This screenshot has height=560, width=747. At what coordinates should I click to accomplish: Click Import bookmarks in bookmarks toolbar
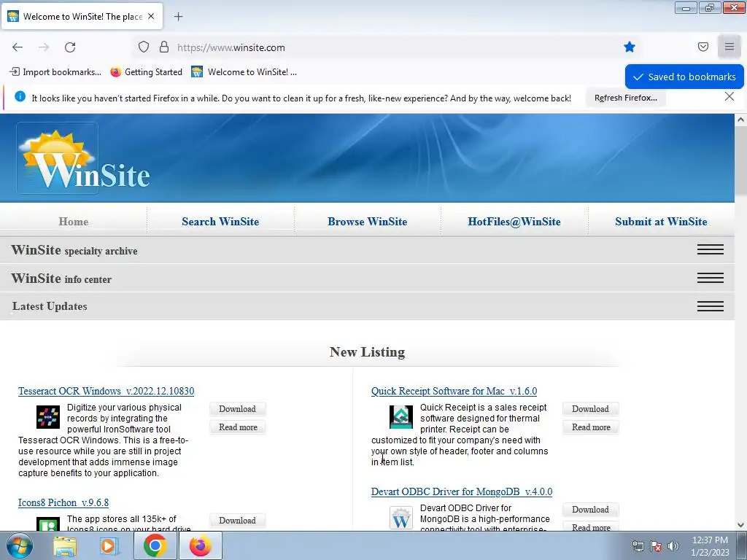(x=55, y=72)
